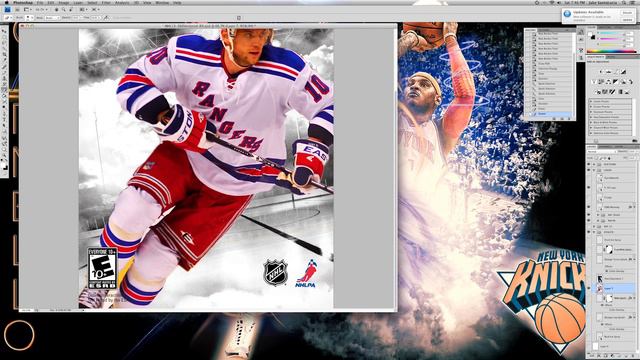Screen dimensions: 640x360
Task: Open the brush preset picker
Action: coord(30,18)
